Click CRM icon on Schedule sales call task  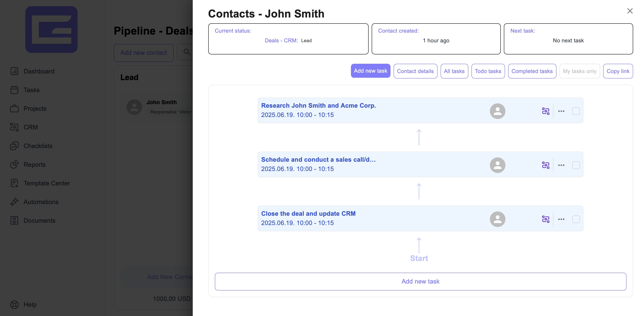coord(546,165)
